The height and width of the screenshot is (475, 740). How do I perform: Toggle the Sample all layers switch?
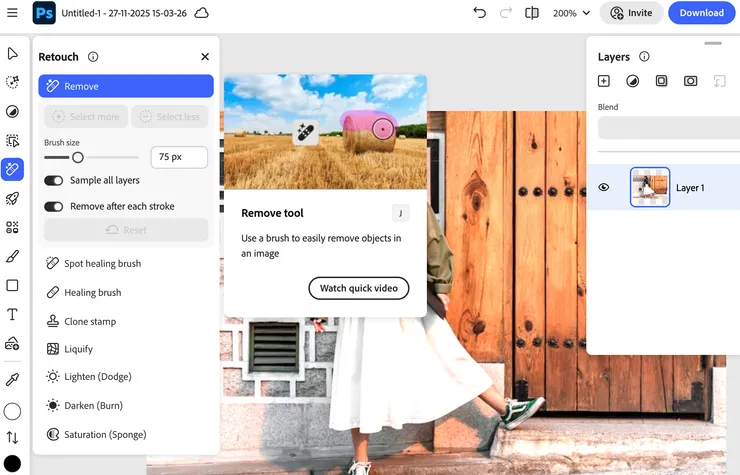point(54,180)
